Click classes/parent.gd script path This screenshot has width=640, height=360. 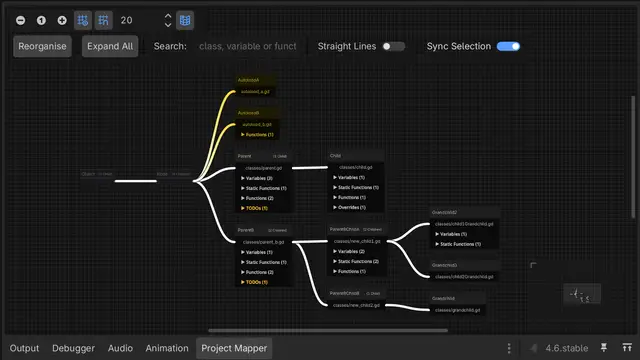coord(264,168)
